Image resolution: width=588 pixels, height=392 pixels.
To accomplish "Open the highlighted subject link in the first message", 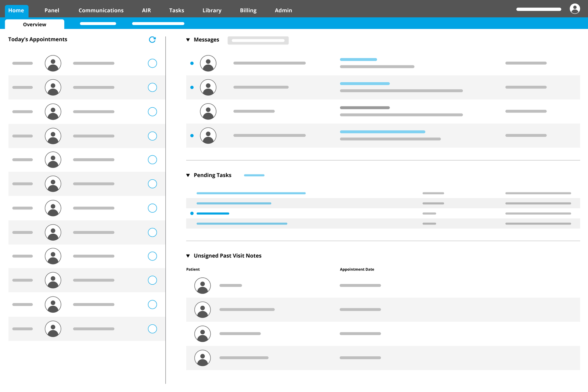I will coord(358,59).
